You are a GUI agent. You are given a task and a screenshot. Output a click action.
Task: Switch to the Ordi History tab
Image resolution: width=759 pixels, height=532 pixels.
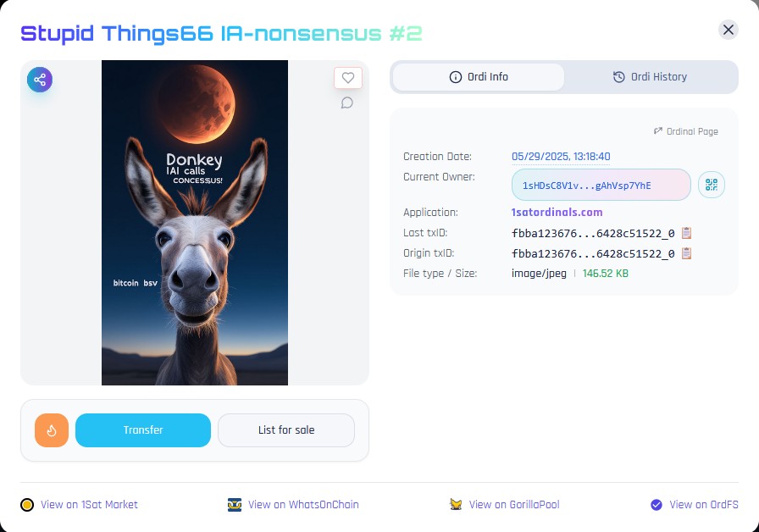click(x=650, y=77)
